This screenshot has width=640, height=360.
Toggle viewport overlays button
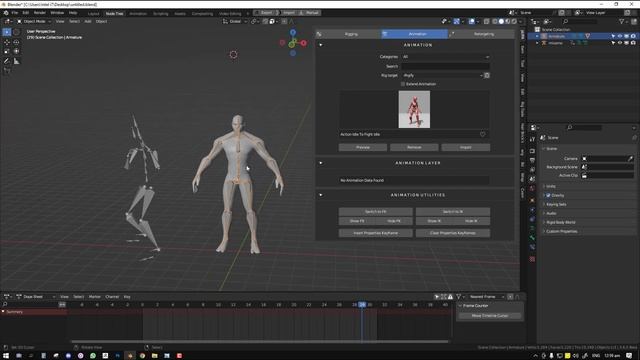pos(472,21)
